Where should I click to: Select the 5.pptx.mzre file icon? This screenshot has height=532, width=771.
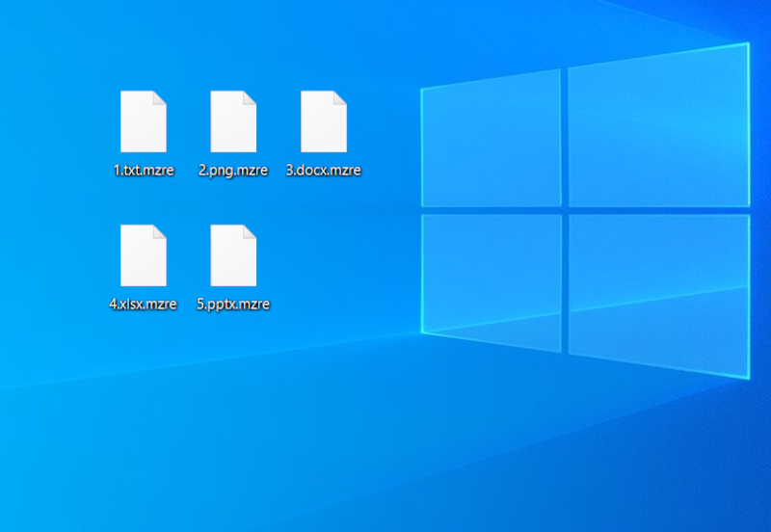click(233, 255)
